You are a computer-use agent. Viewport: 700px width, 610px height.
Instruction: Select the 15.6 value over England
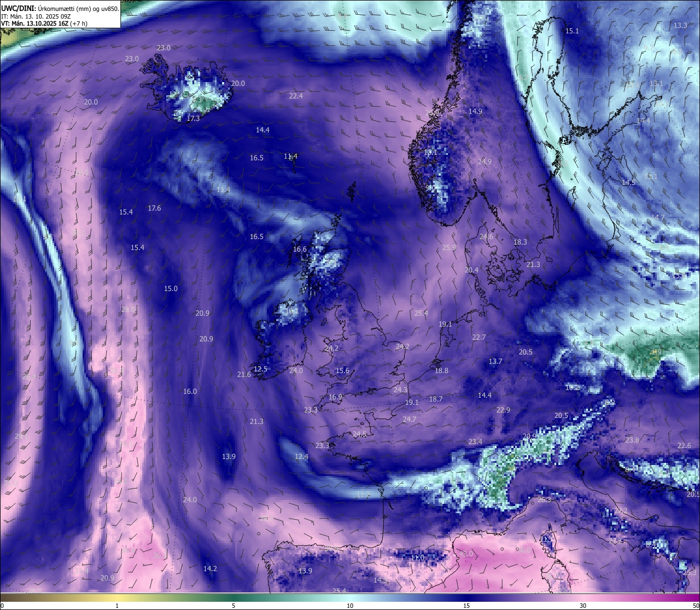[342, 371]
